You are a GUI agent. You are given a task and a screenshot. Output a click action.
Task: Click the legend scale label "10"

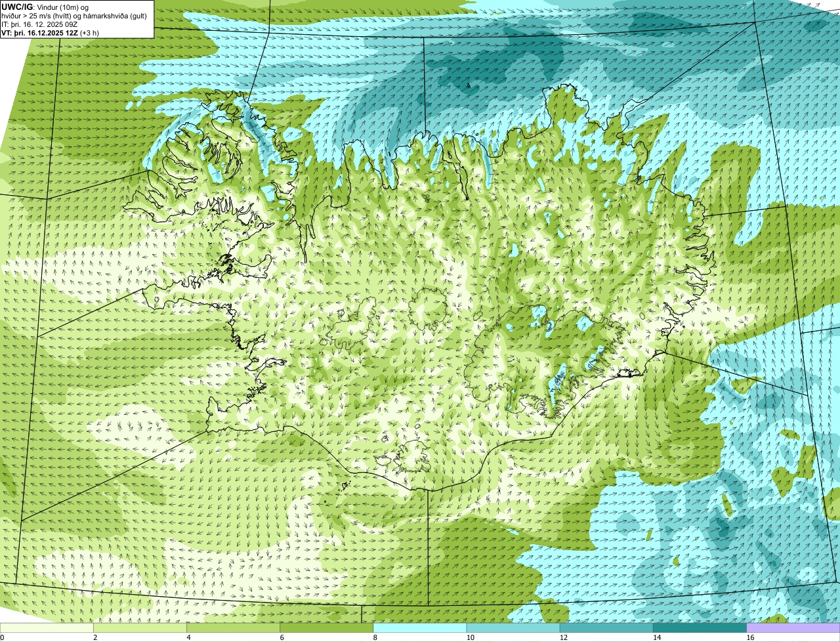click(470, 637)
